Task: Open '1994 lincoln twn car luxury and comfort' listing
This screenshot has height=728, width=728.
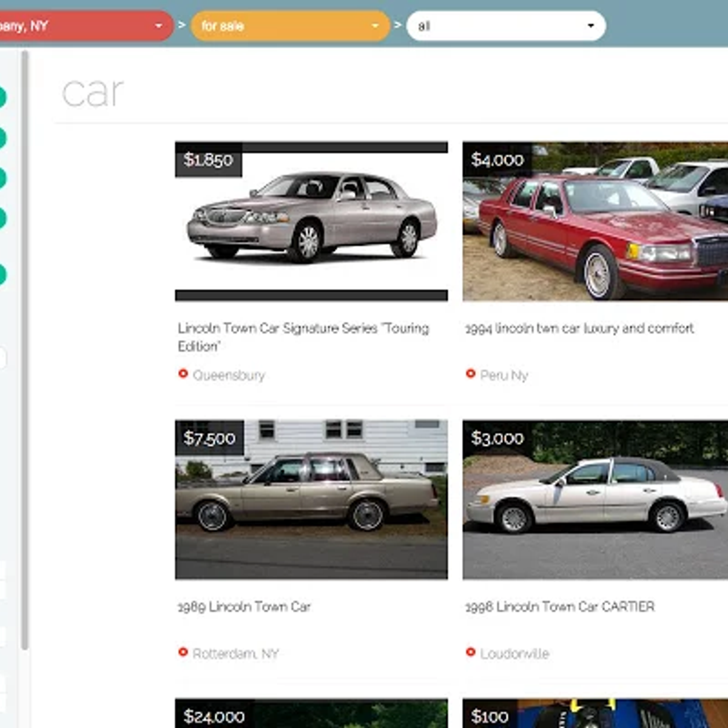Action: tap(579, 328)
